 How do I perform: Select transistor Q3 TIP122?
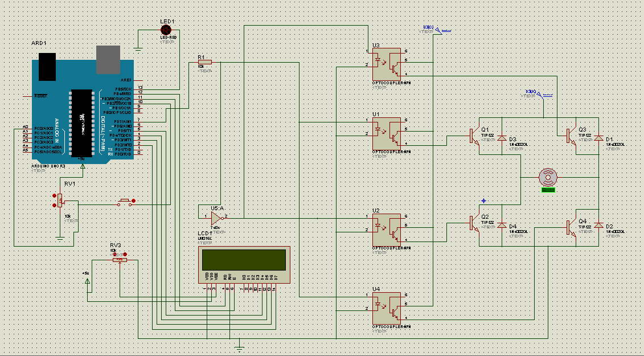pyautogui.click(x=572, y=136)
